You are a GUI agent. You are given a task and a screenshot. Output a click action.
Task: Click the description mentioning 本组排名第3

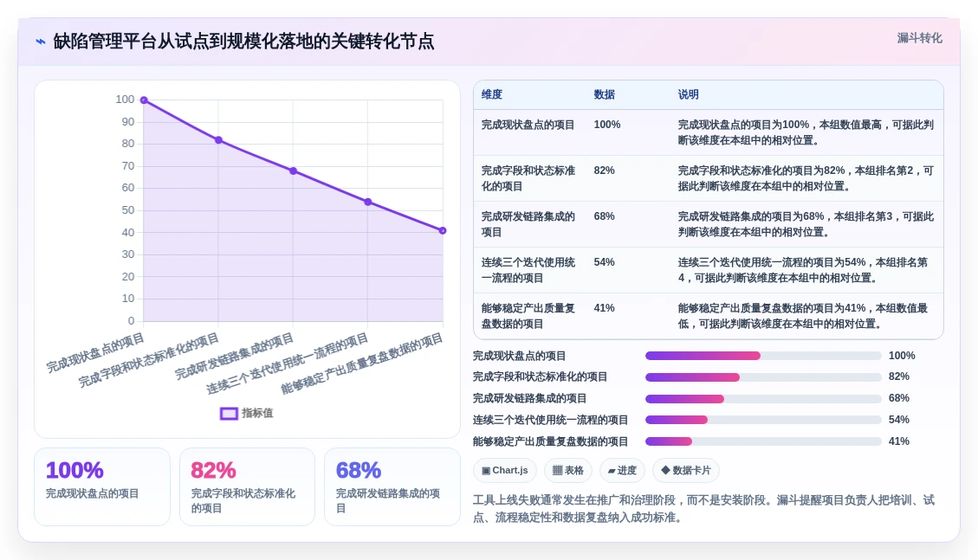click(806, 224)
